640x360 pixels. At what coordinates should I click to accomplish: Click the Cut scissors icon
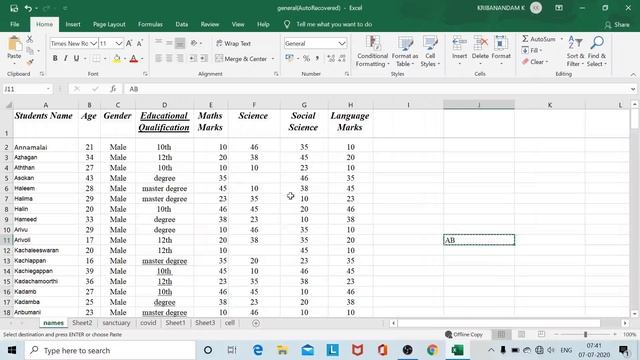coord(30,39)
